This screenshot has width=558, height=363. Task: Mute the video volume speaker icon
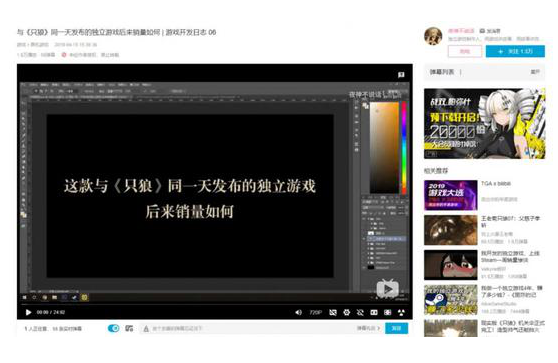point(298,312)
